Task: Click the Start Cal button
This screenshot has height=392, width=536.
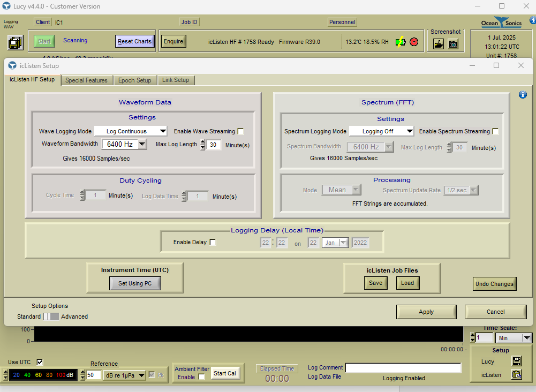Action: 225,373
